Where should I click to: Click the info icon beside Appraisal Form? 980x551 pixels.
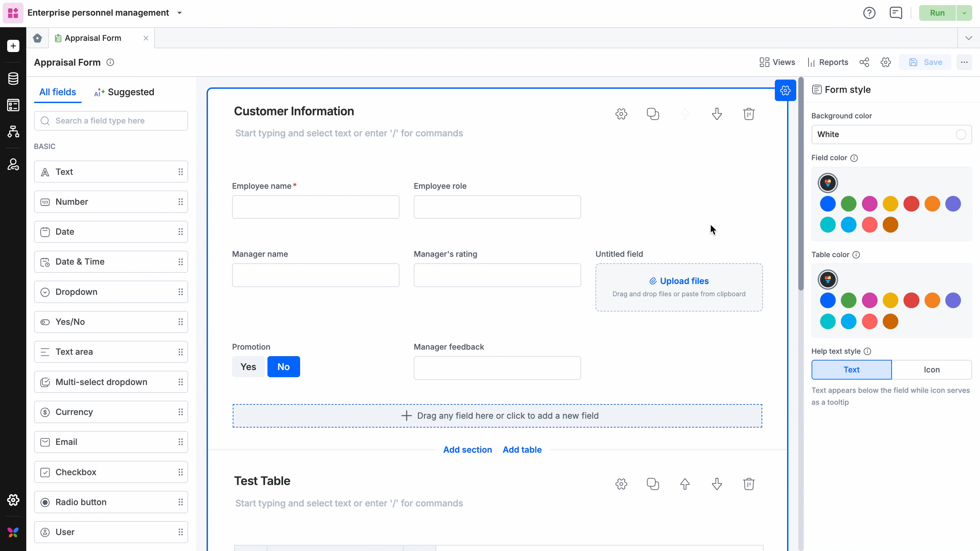click(110, 62)
